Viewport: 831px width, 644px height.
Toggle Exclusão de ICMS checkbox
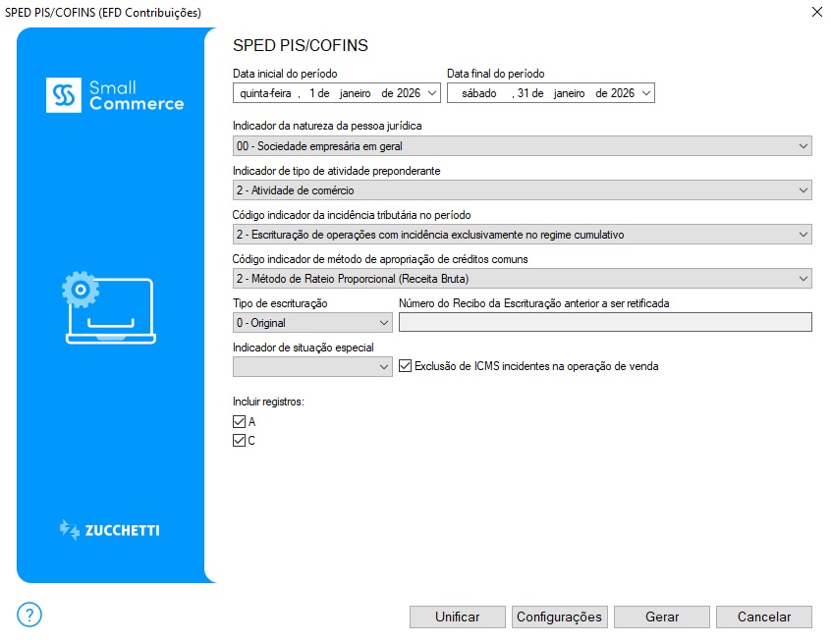(x=408, y=367)
